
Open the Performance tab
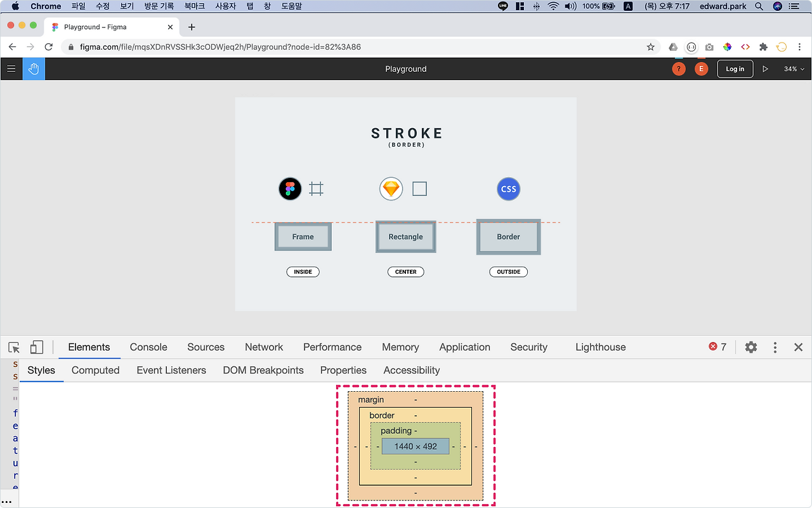[x=332, y=347]
